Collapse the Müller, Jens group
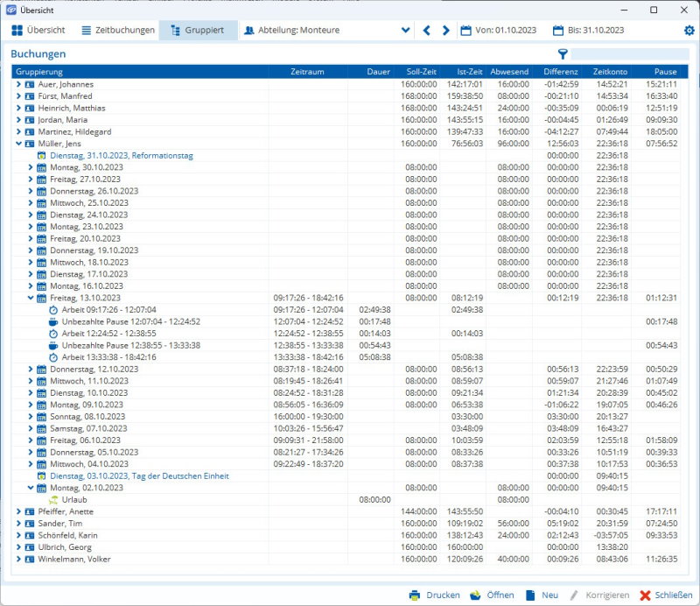Screen dimensions: 700x606 tap(18, 144)
